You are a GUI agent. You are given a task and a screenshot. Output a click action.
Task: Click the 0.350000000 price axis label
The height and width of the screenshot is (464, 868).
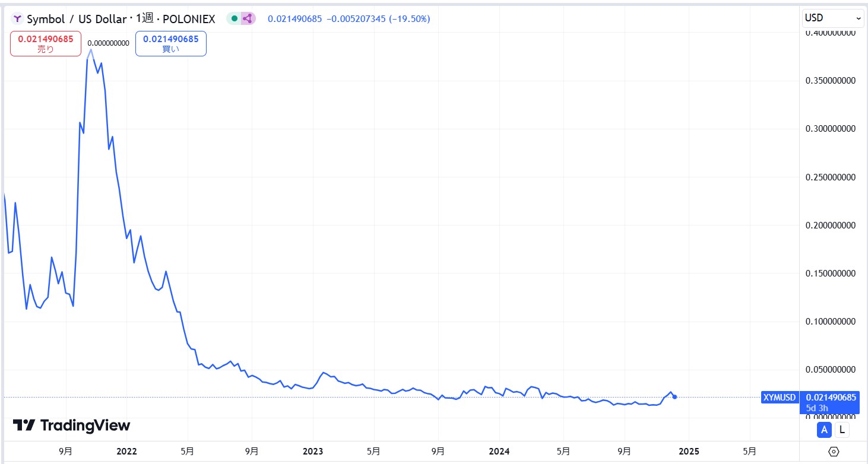click(830, 81)
